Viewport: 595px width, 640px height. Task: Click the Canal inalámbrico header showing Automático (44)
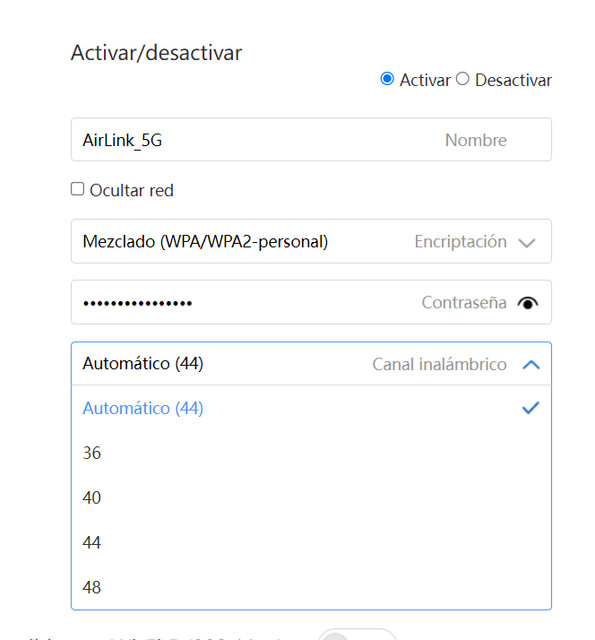tap(311, 364)
